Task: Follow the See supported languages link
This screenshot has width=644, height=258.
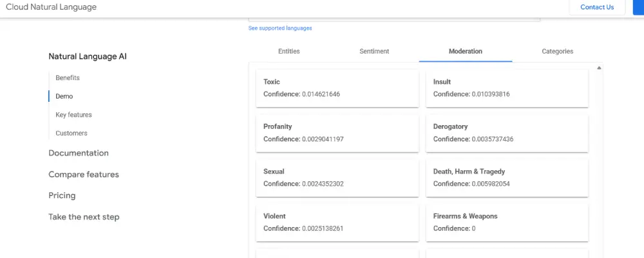Action: [x=280, y=28]
